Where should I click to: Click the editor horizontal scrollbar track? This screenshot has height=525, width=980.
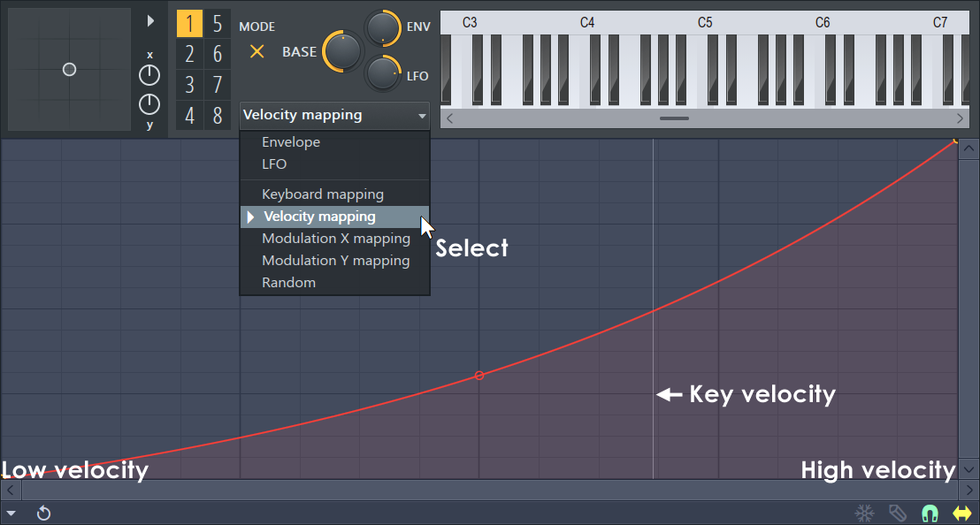(x=490, y=490)
